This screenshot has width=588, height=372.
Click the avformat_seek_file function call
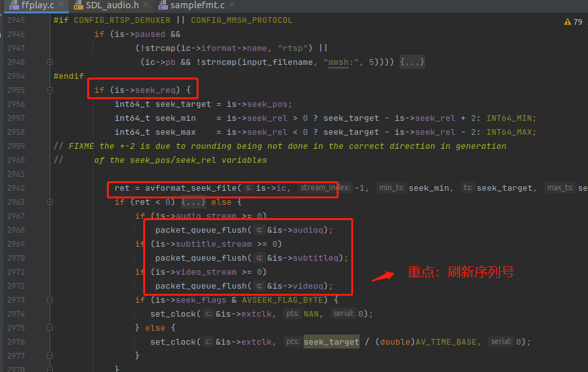(x=191, y=188)
